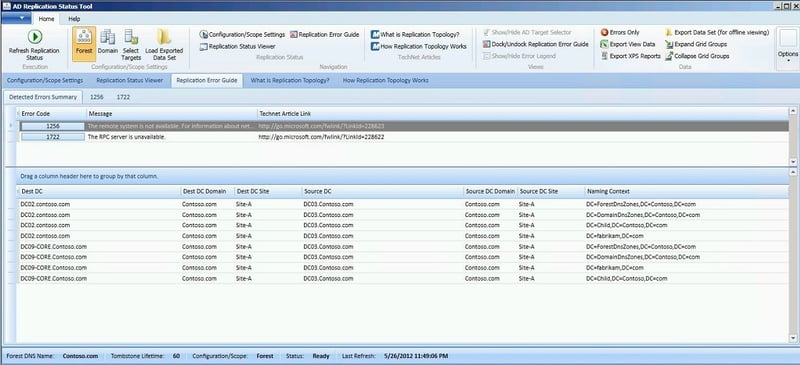This screenshot has width=800, height=365.
Task: Open Replication Status Viewer ribbon item
Action: 237,46
